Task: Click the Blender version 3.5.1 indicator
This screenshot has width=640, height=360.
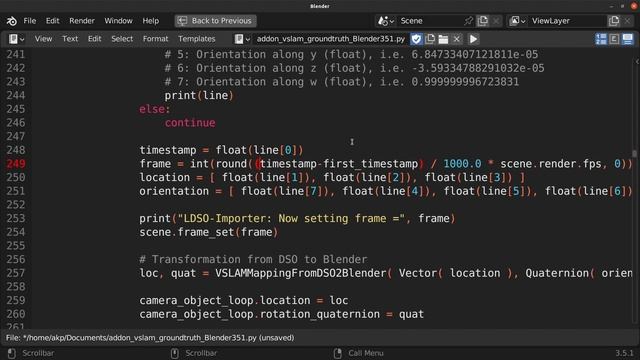Action: pos(624,353)
